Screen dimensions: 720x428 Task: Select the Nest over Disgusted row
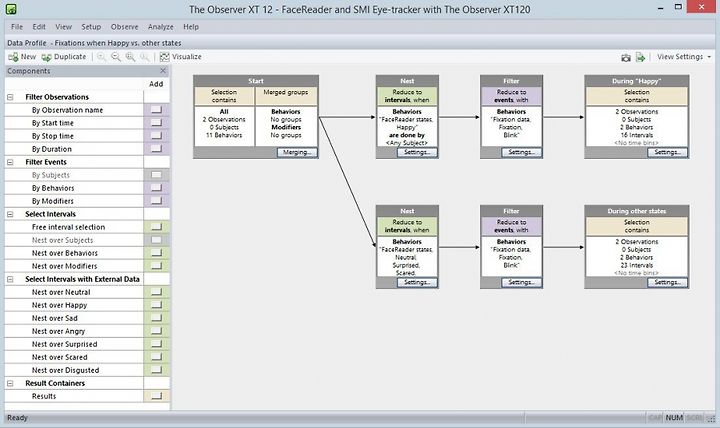74,370
